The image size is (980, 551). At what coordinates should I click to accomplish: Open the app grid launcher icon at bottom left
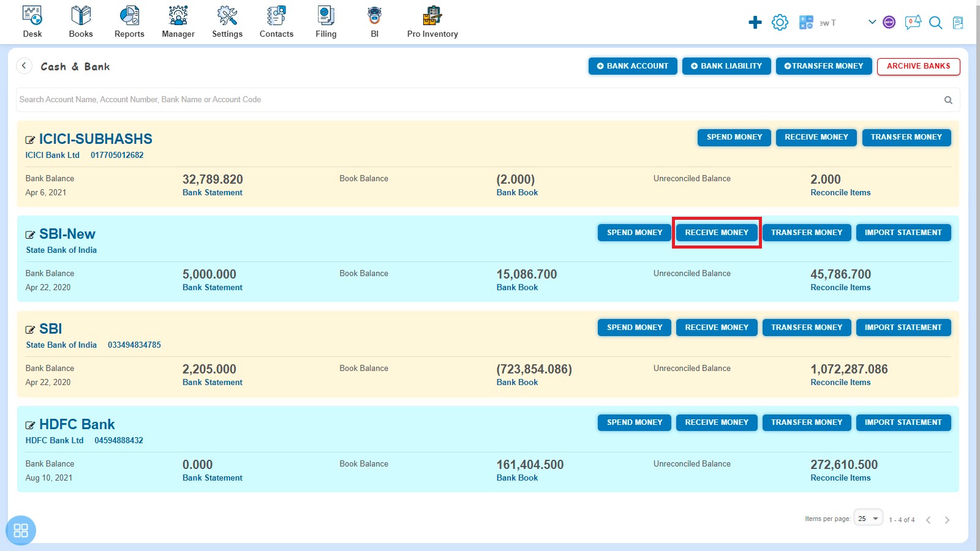click(x=21, y=530)
